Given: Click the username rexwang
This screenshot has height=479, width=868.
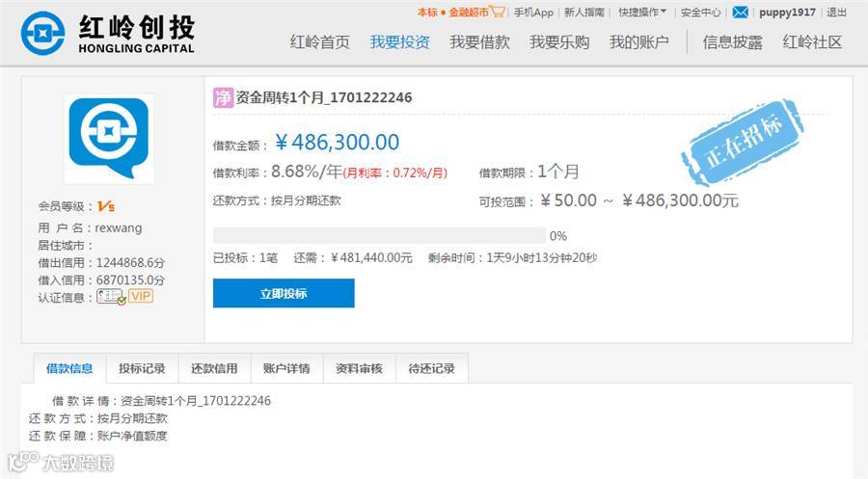Looking at the screenshot, I should pyautogui.click(x=119, y=227).
